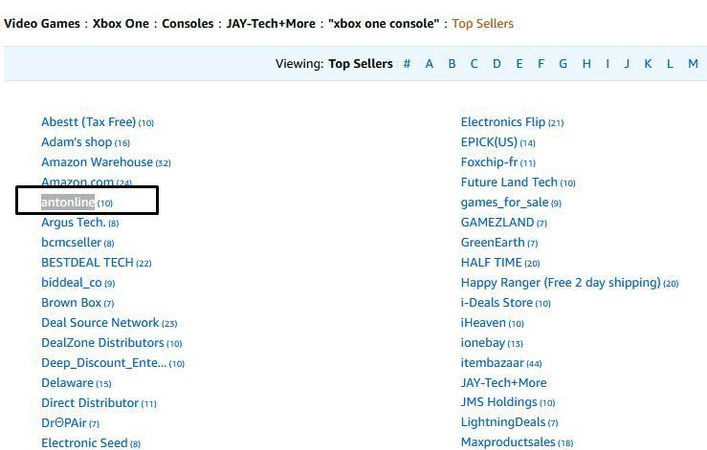Select Abestt (Tax Free) seller
Viewport: 707px width, 450px height.
coord(88,122)
